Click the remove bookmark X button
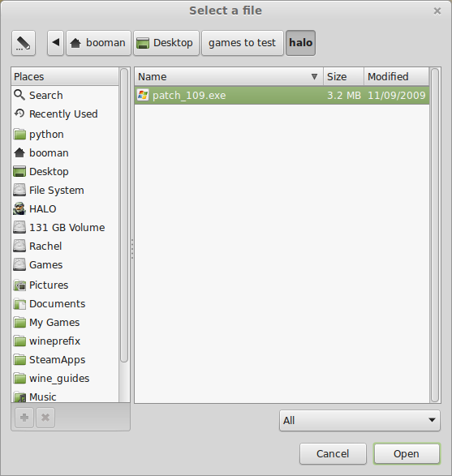Screen dimensions: 452x476 pos(45,418)
